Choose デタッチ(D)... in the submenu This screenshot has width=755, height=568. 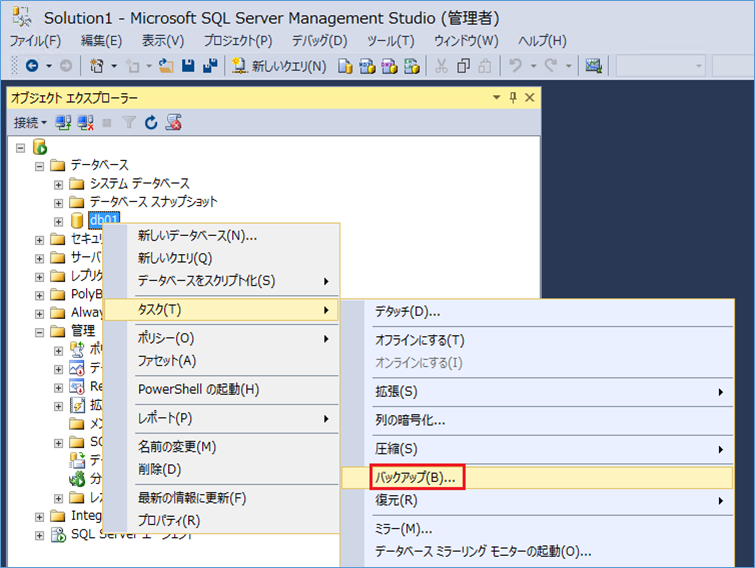click(x=407, y=311)
